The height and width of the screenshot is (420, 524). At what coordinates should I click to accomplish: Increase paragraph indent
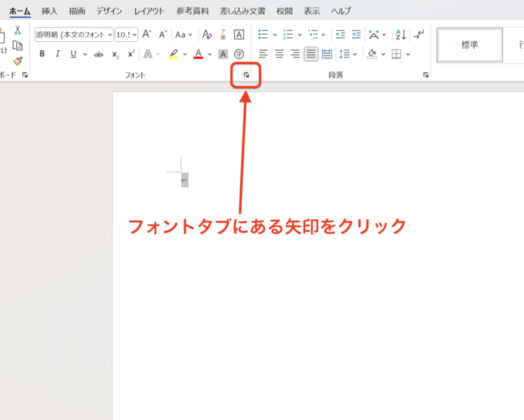pos(356,34)
